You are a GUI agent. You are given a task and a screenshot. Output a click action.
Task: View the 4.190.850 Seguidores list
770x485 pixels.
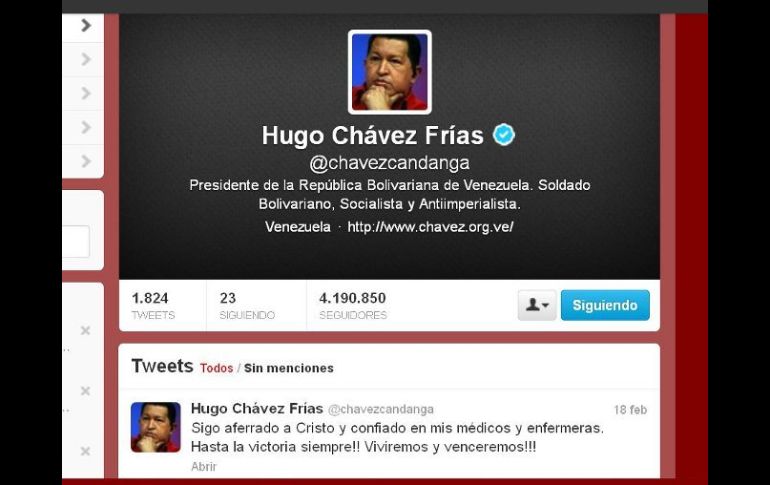353,306
